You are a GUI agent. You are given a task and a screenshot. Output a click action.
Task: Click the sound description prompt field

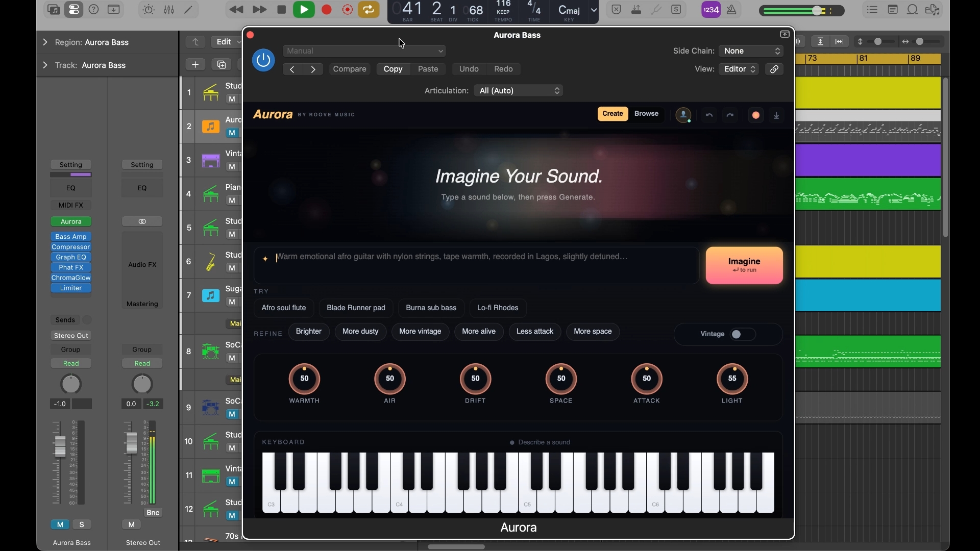[477, 266]
